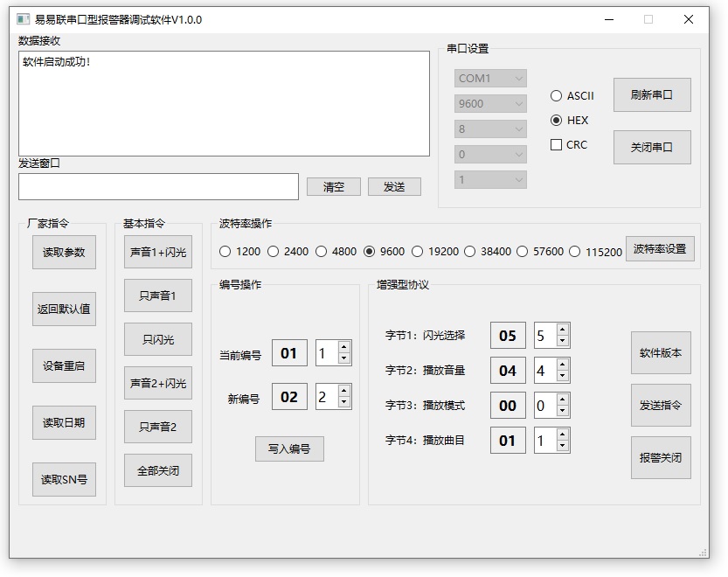
Task: Decrement the 新编号 spinner down arrow
Action: (343, 402)
